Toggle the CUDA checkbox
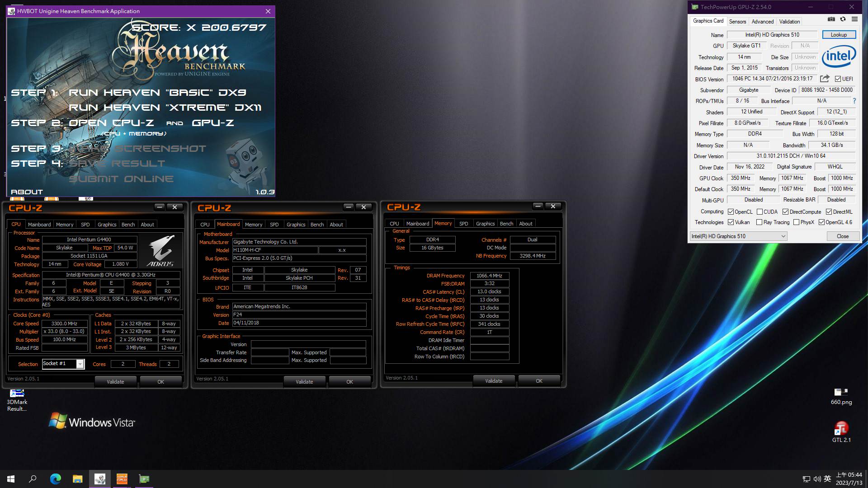This screenshot has width=868, height=488. click(x=759, y=212)
